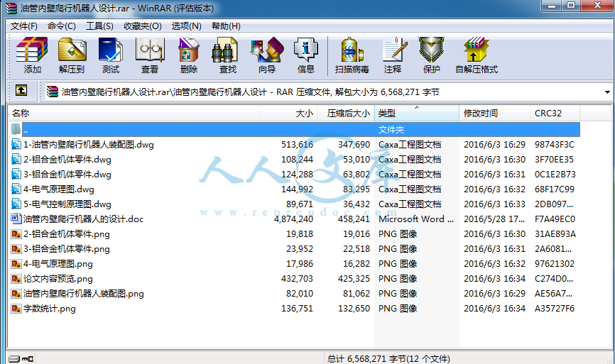Click the CRC32 value A35727F6
The width and height of the screenshot is (615, 364).
pos(554,309)
